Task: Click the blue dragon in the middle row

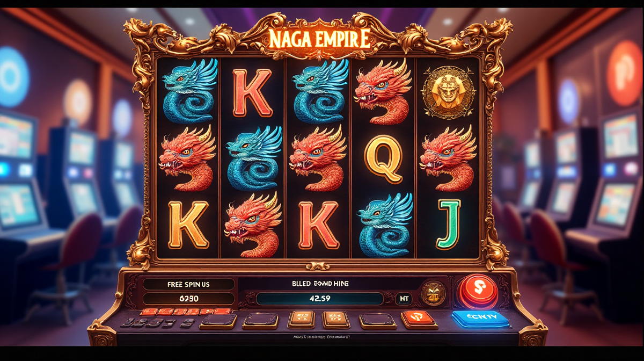Action: [253, 158]
